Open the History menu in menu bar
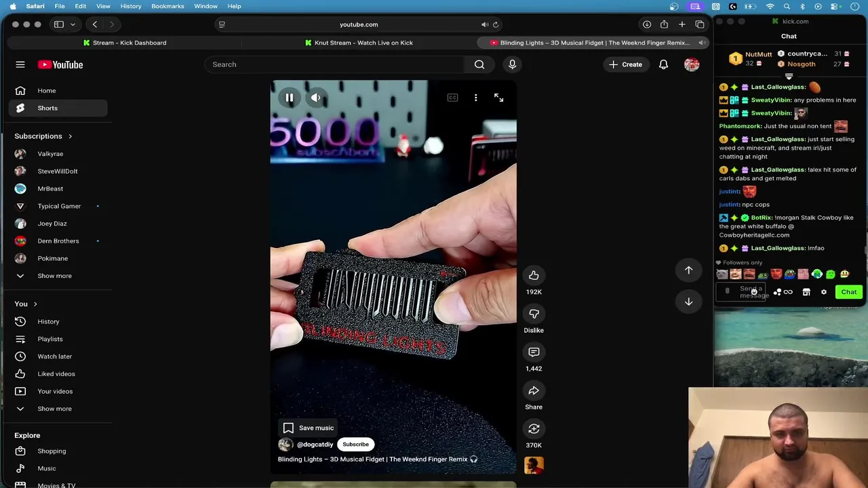Viewport: 868px width, 488px height. point(131,6)
